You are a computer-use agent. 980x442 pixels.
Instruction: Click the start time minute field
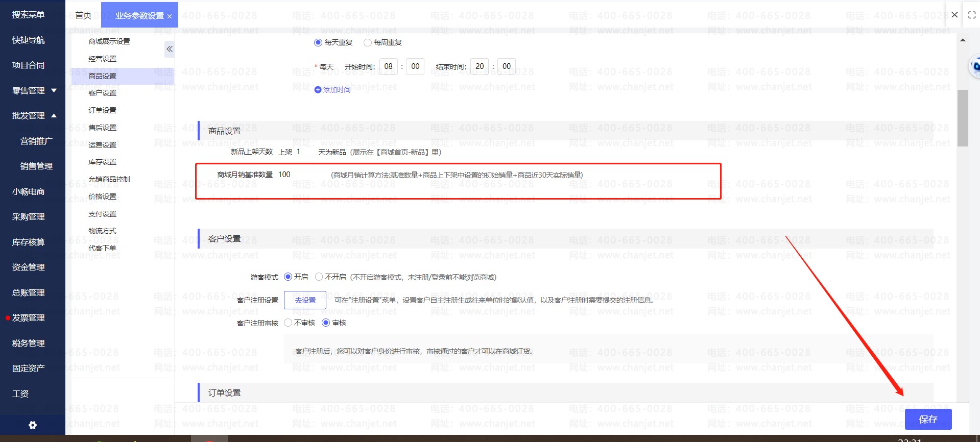pos(415,66)
